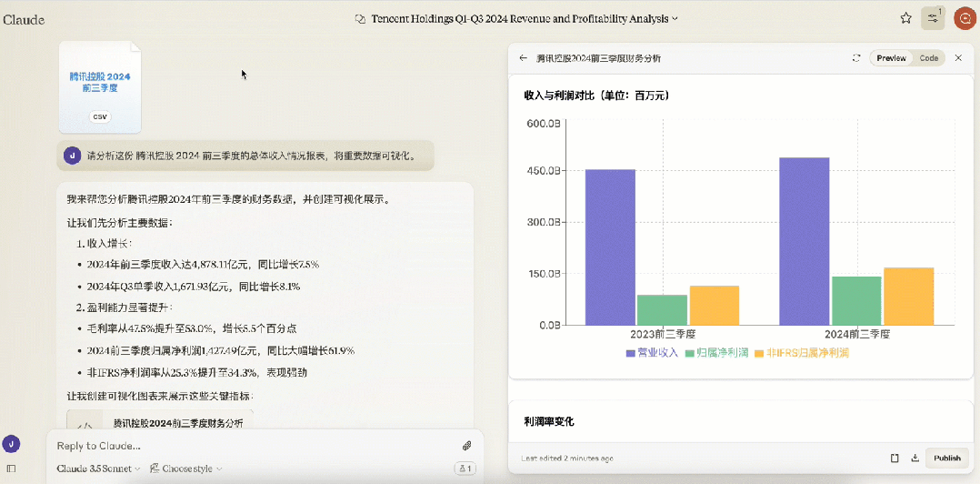Image resolution: width=980 pixels, height=484 pixels.
Task: Click the artifact title 腾讯控股2024前三季度财务分析 in panel header
Action: click(599, 58)
